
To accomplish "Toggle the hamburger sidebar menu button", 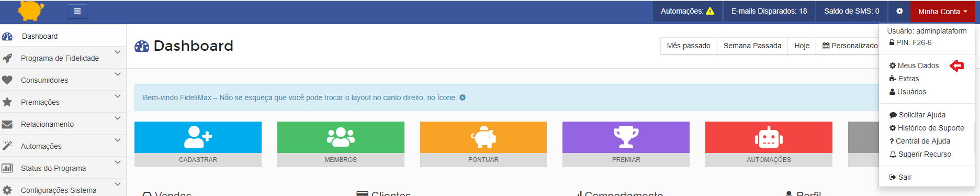I will (x=77, y=11).
